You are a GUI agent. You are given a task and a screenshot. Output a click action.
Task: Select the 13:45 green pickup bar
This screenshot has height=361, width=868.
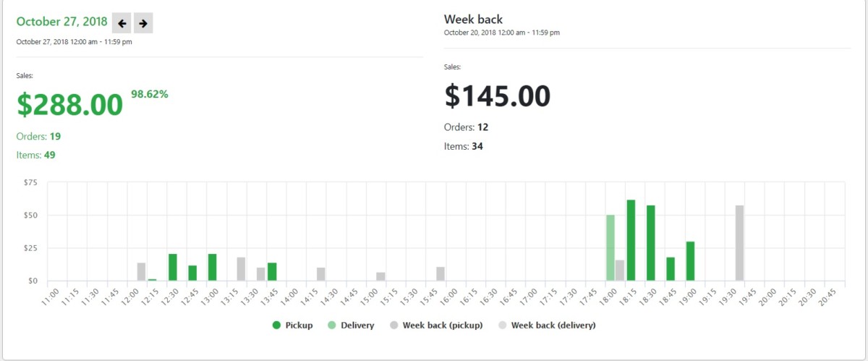[x=272, y=271]
